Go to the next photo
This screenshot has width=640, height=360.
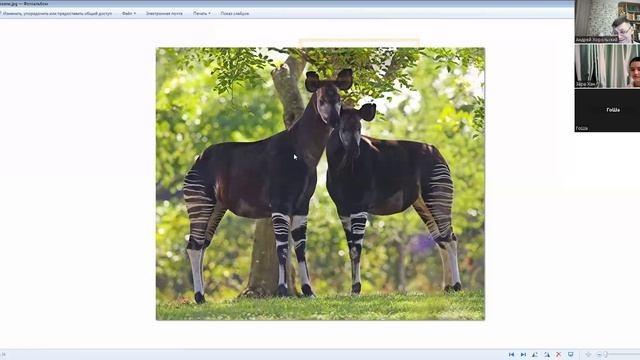click(x=523, y=355)
